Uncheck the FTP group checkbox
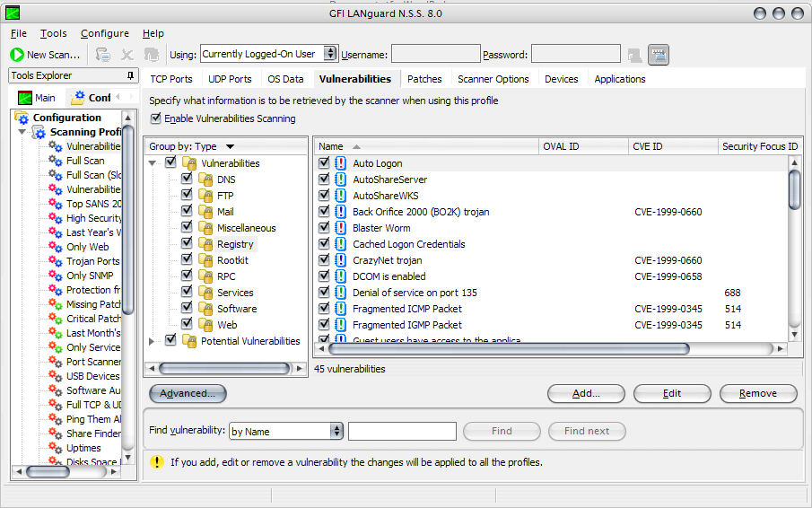 [x=187, y=195]
